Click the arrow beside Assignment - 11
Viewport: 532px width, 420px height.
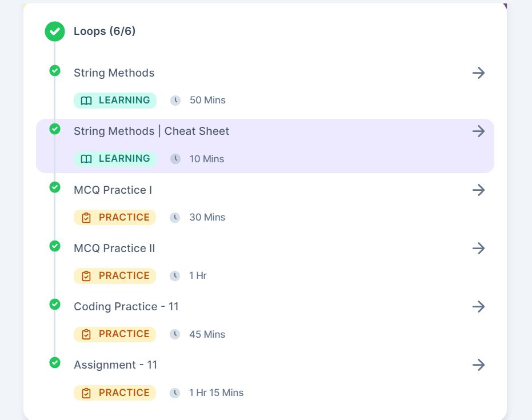(478, 365)
